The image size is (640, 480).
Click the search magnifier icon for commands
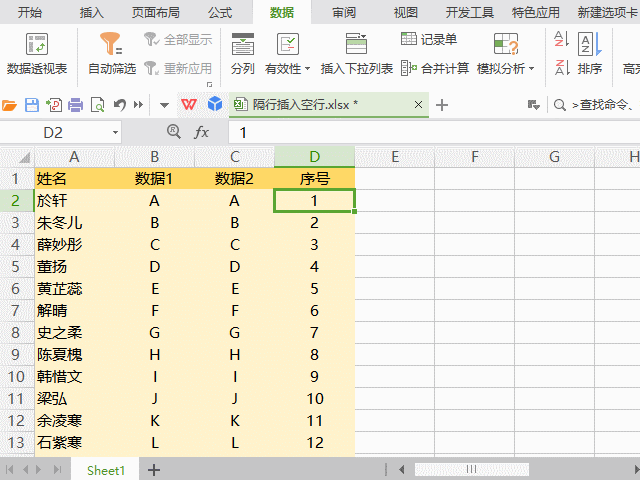(560, 105)
